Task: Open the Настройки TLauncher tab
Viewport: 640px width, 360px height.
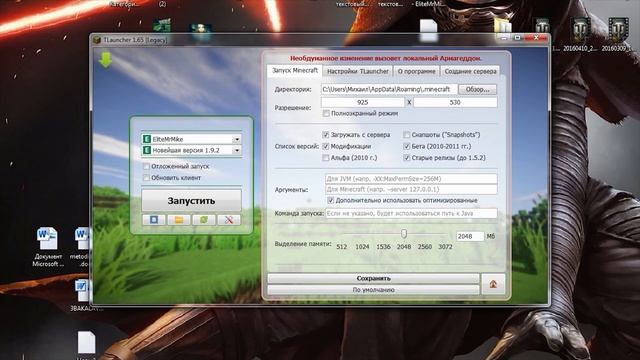Action: click(x=358, y=71)
